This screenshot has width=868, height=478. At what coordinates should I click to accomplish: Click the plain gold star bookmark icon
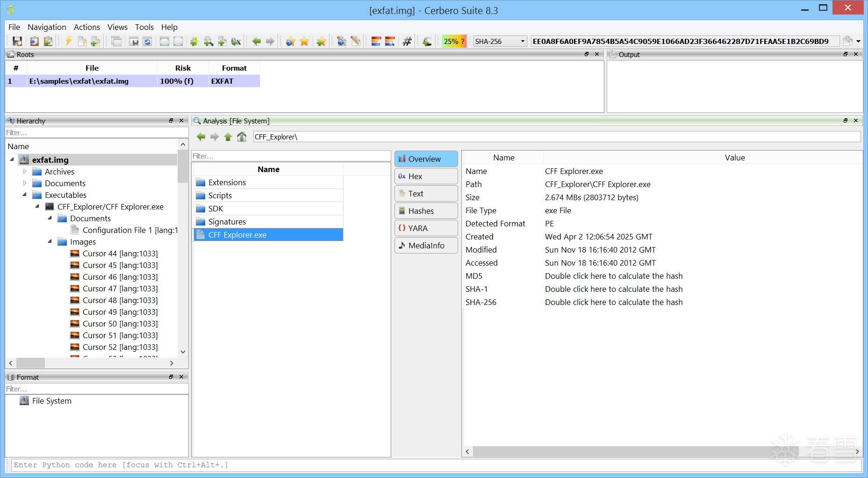(304, 41)
